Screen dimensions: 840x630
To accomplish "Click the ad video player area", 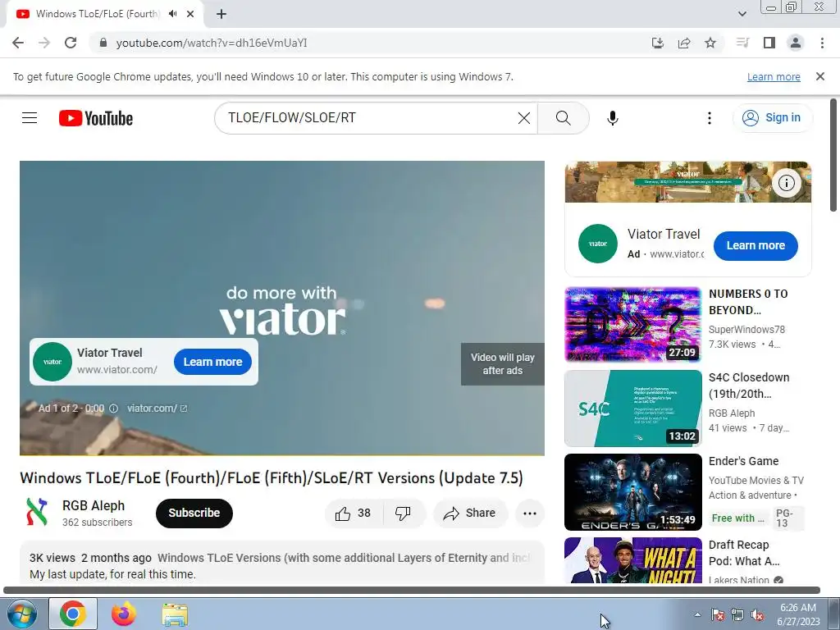I will 282,241.
